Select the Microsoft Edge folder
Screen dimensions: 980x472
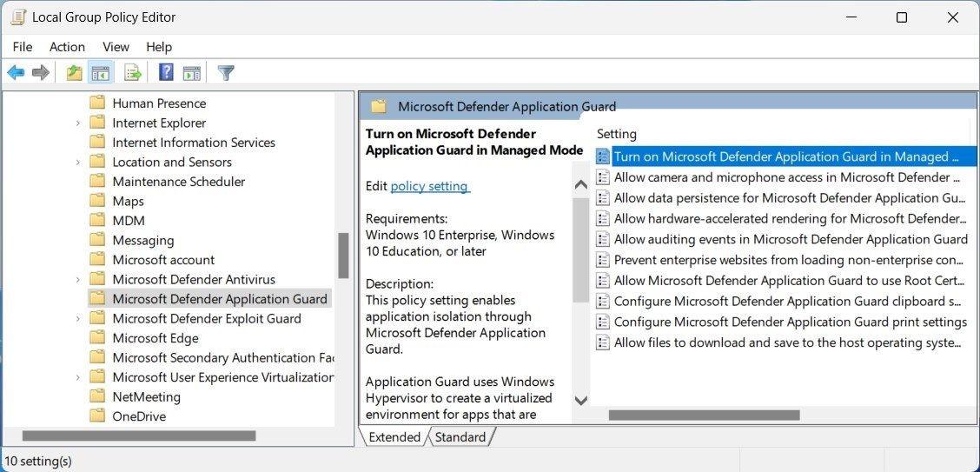(x=155, y=338)
